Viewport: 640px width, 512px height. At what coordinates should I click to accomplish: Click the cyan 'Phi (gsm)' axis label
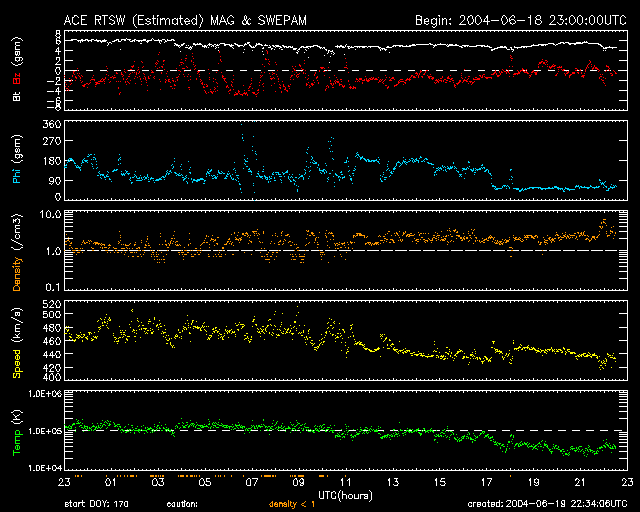click(17, 159)
